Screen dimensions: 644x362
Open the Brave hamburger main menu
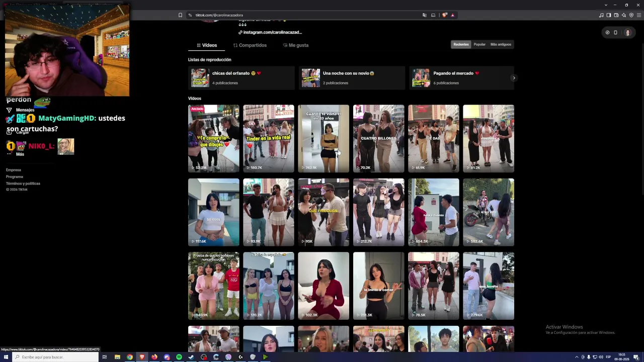[x=638, y=15]
